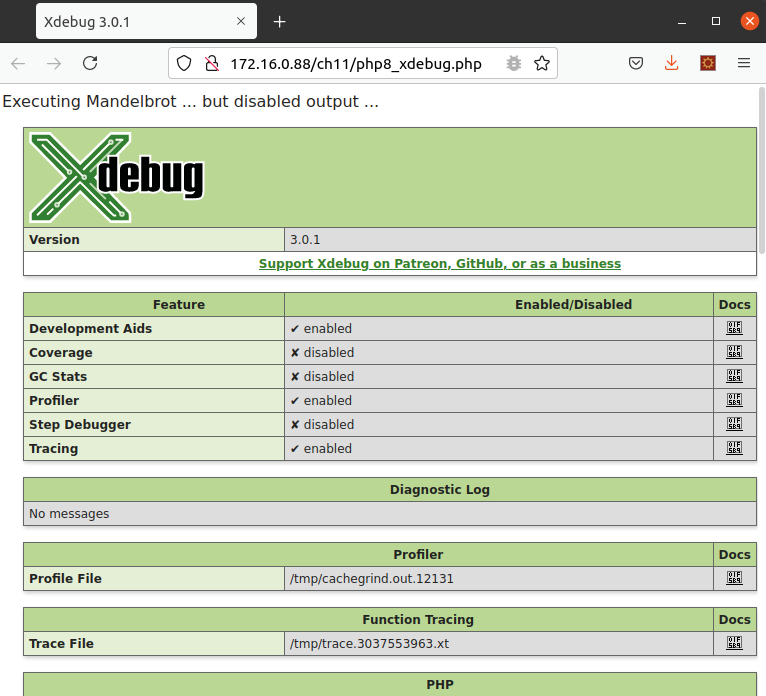Click the Xdebug logo image
Viewport: 766px width, 696px height.
(x=117, y=177)
